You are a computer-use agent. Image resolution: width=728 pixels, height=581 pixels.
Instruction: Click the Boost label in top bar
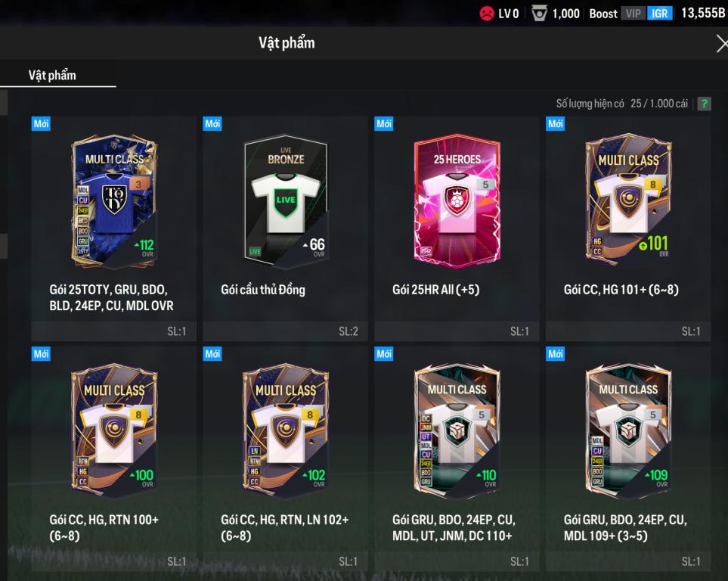coord(603,14)
